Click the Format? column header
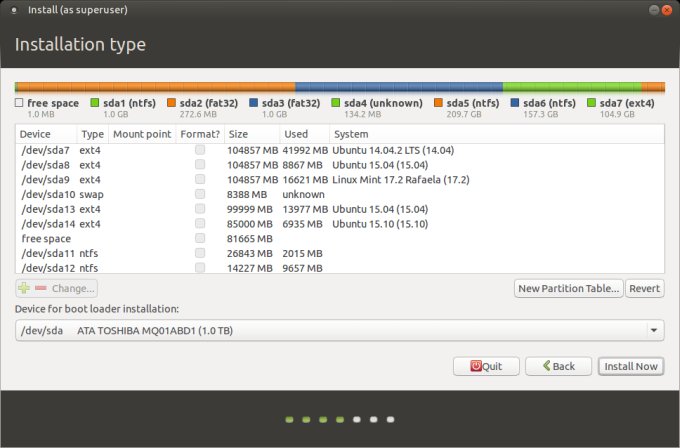This screenshot has width=680, height=448. (x=200, y=134)
